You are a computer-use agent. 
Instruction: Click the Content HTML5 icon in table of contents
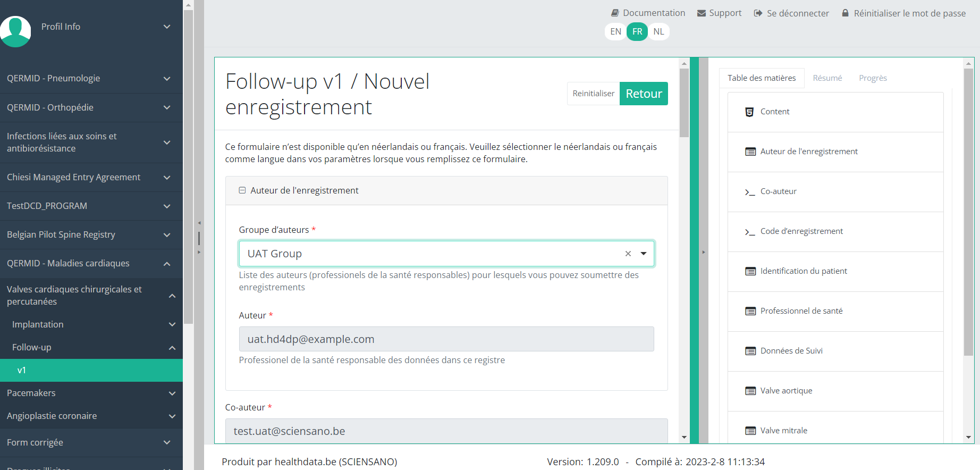749,112
